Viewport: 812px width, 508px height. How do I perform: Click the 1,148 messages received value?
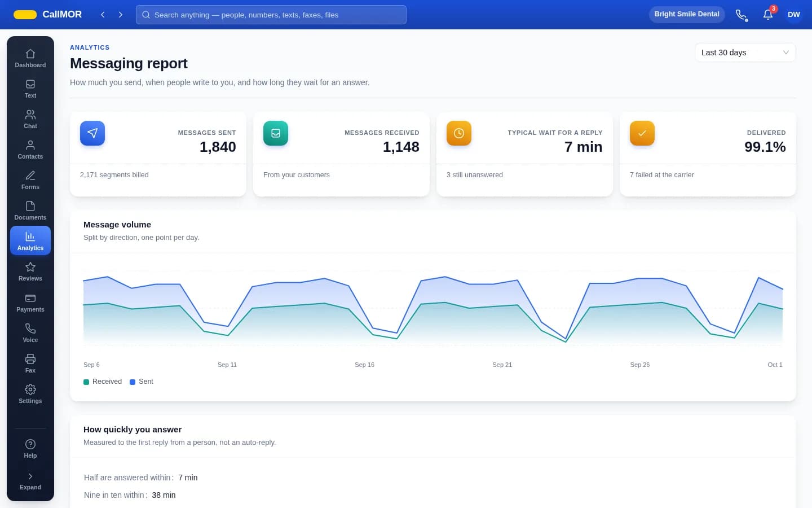click(401, 147)
